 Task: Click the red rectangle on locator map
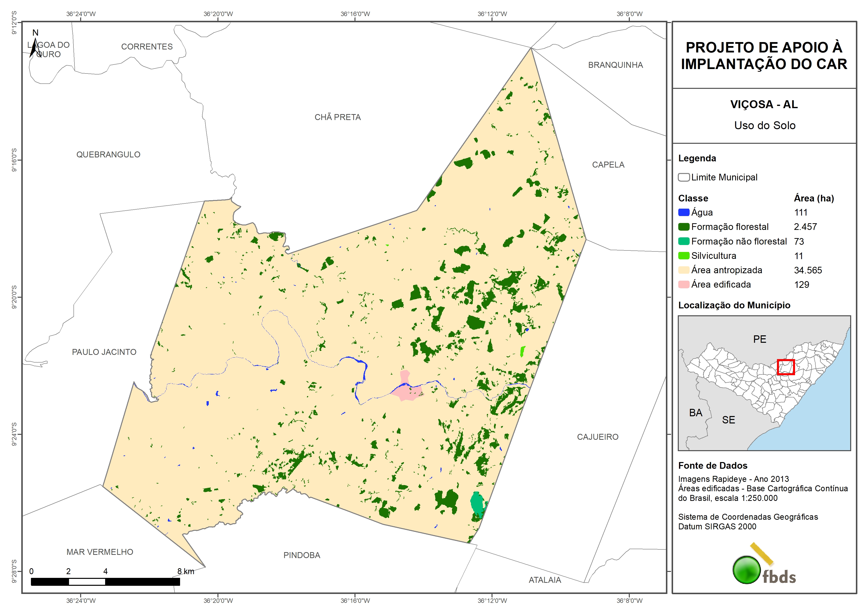click(786, 367)
